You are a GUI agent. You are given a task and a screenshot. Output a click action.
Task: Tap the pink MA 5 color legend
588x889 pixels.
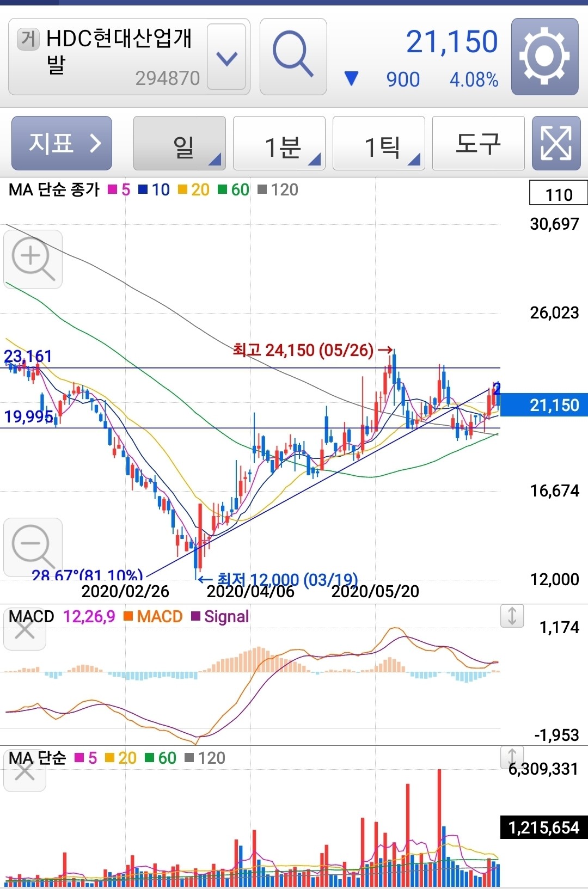pyautogui.click(x=119, y=189)
